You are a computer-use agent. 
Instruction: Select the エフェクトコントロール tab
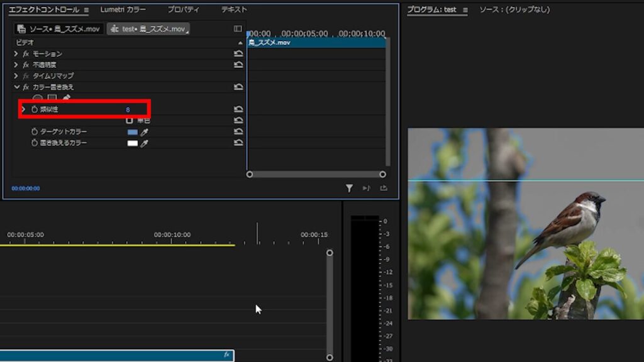click(44, 9)
